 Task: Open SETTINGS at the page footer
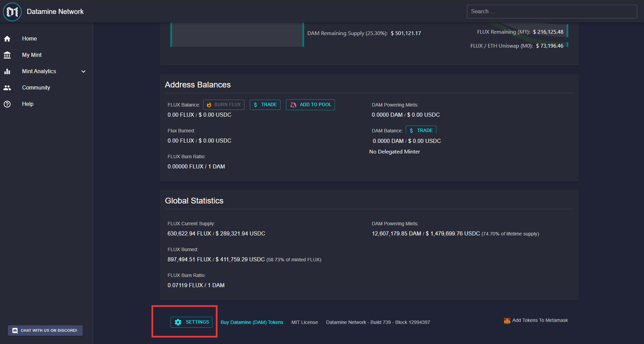pyautogui.click(x=191, y=322)
